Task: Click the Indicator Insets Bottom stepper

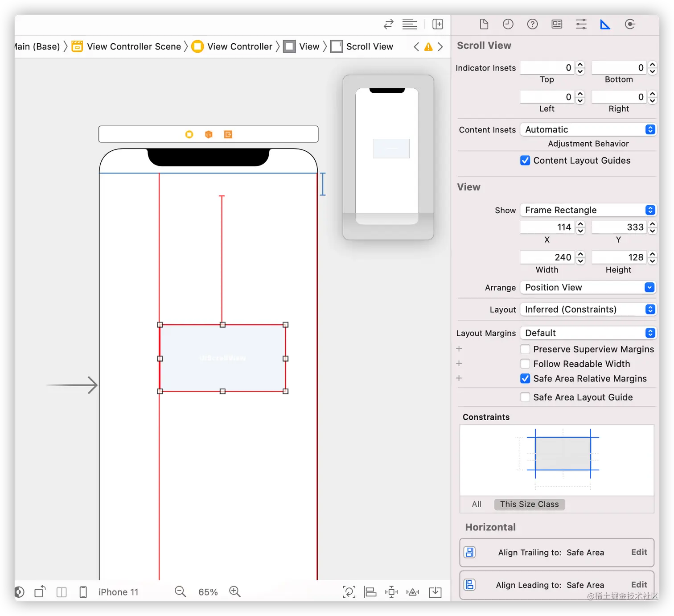Action: tap(653, 68)
